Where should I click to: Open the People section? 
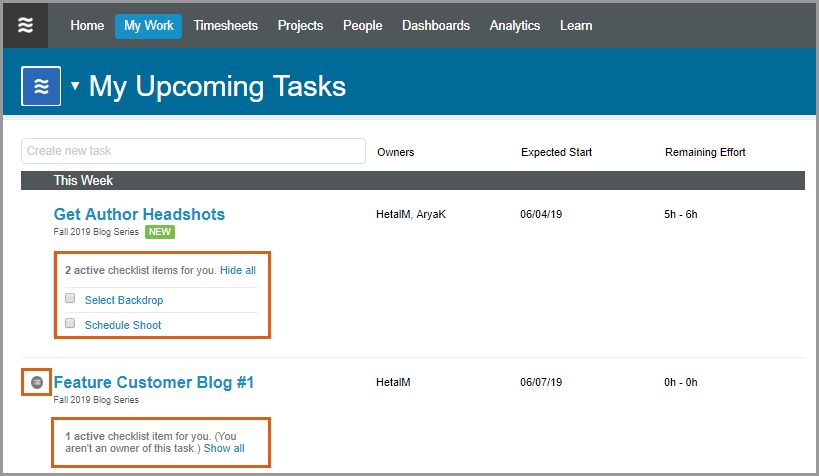(362, 26)
